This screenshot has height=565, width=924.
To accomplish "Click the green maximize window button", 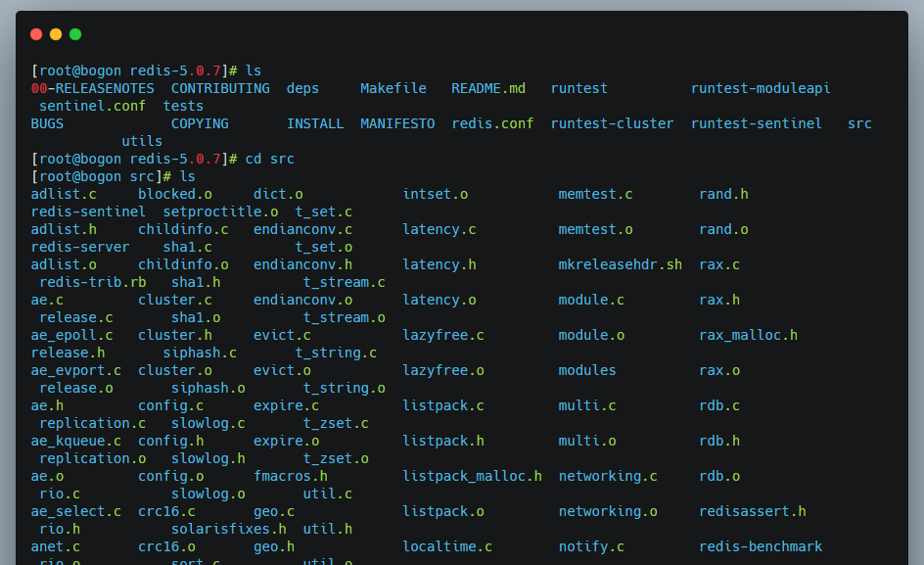I will (x=75, y=34).
